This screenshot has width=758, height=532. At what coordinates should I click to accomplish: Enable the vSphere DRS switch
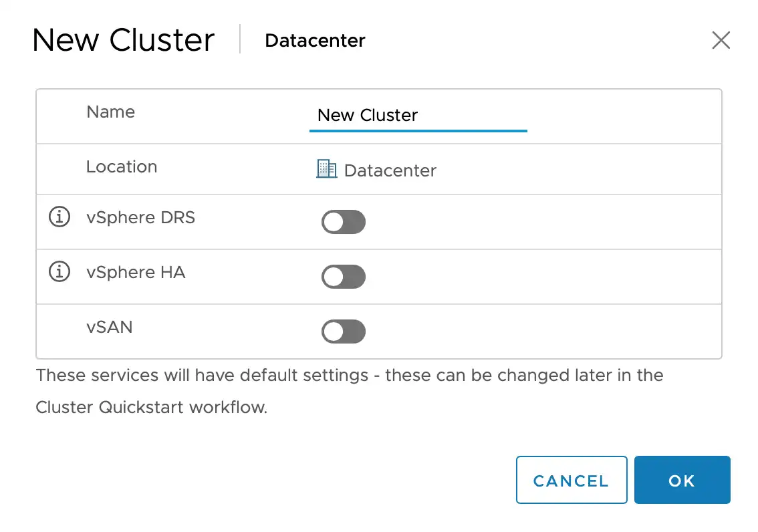point(343,222)
